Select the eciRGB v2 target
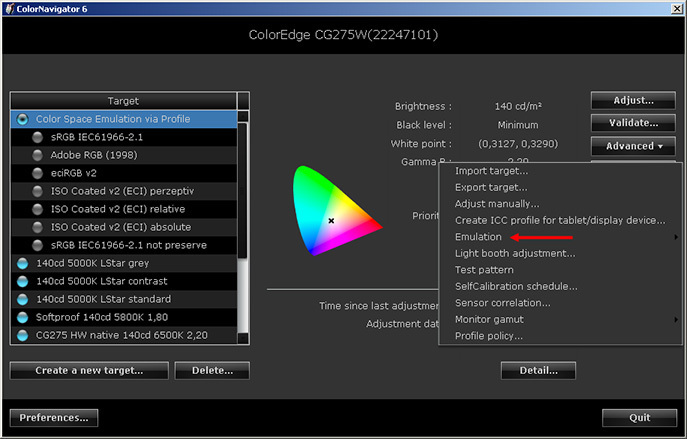This screenshot has width=687, height=439. [124, 173]
